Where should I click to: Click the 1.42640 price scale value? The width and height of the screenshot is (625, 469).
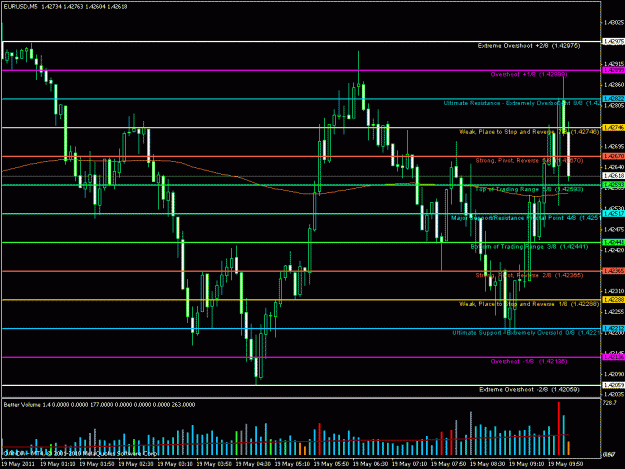pos(614,167)
